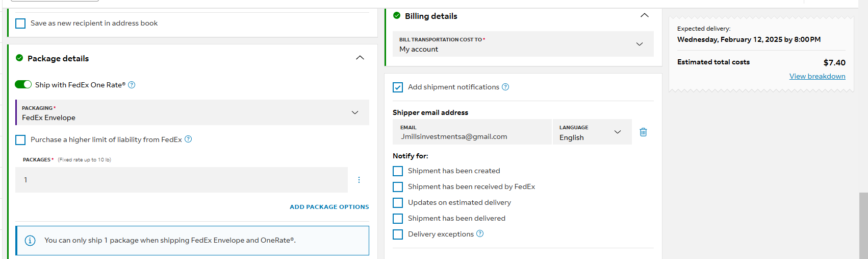Open help icon for delivery exceptions

click(x=480, y=233)
